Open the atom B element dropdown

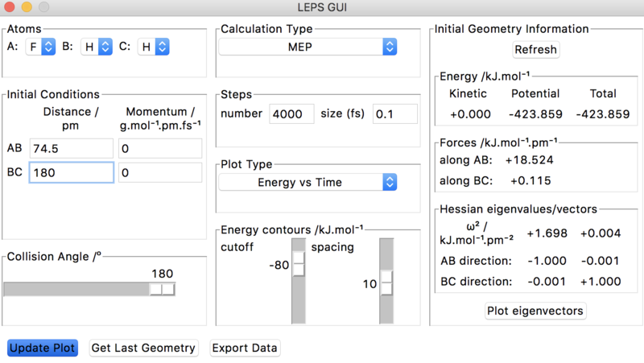[97, 47]
